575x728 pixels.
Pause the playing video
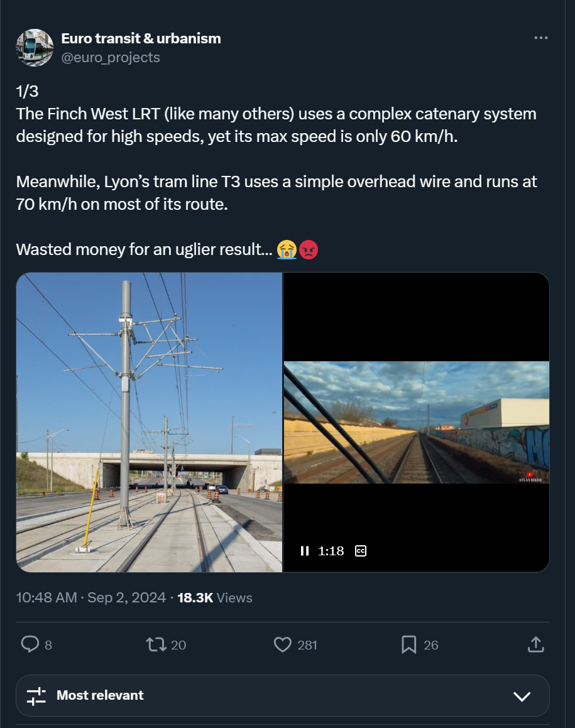point(305,551)
